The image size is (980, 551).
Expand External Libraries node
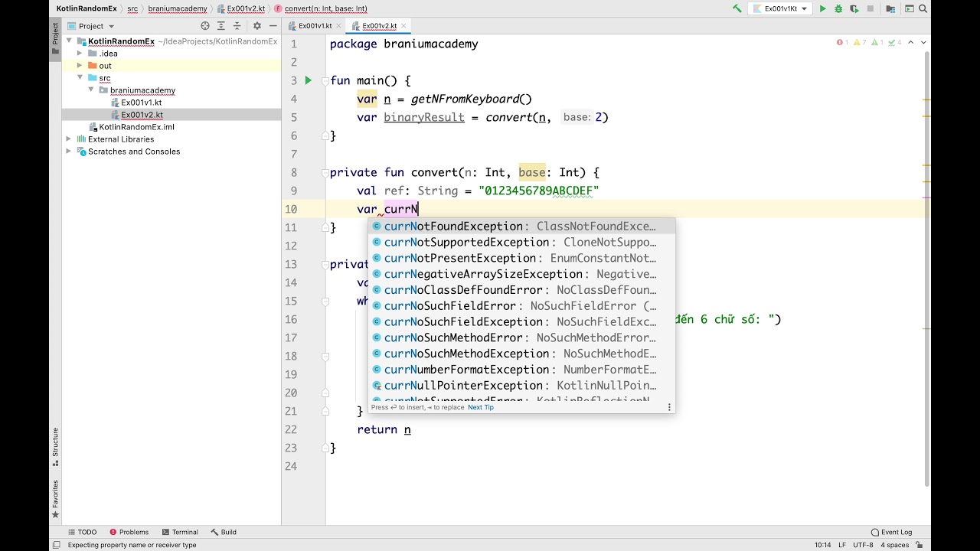point(69,139)
